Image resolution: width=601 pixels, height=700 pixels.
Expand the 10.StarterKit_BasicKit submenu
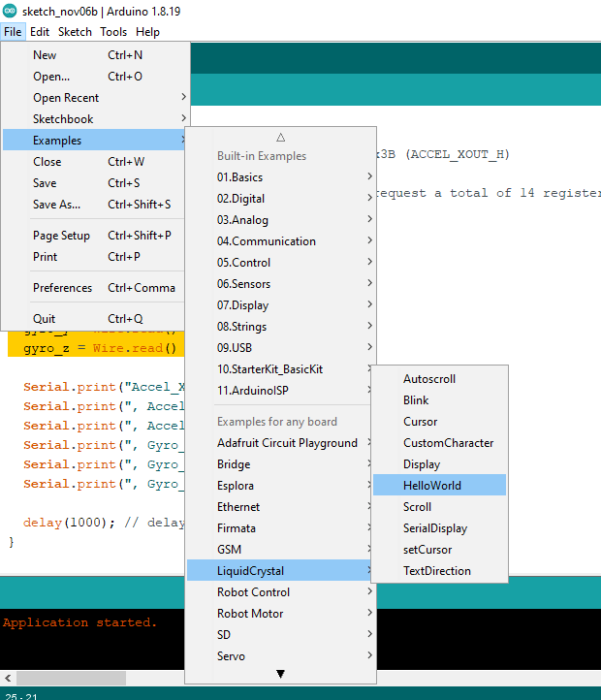tap(279, 369)
